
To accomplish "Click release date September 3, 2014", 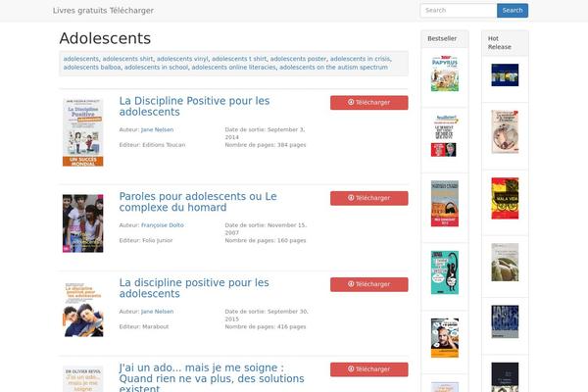I will 266,133.
